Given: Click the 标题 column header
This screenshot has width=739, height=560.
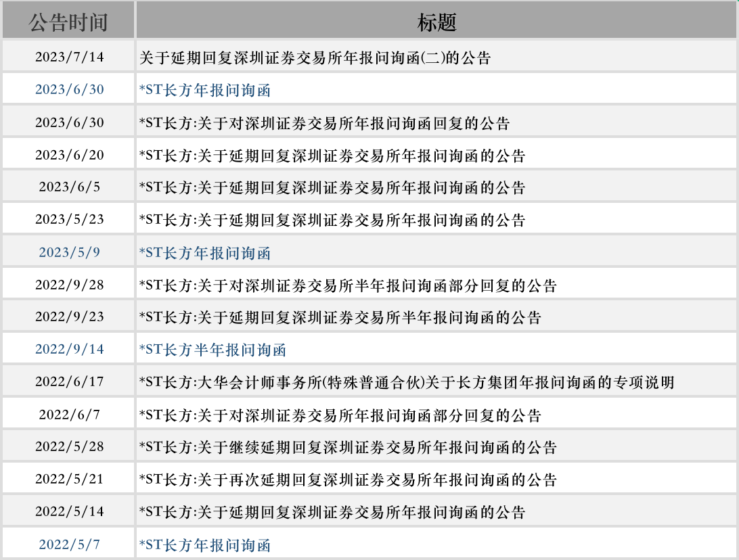Looking at the screenshot, I should point(436,22).
